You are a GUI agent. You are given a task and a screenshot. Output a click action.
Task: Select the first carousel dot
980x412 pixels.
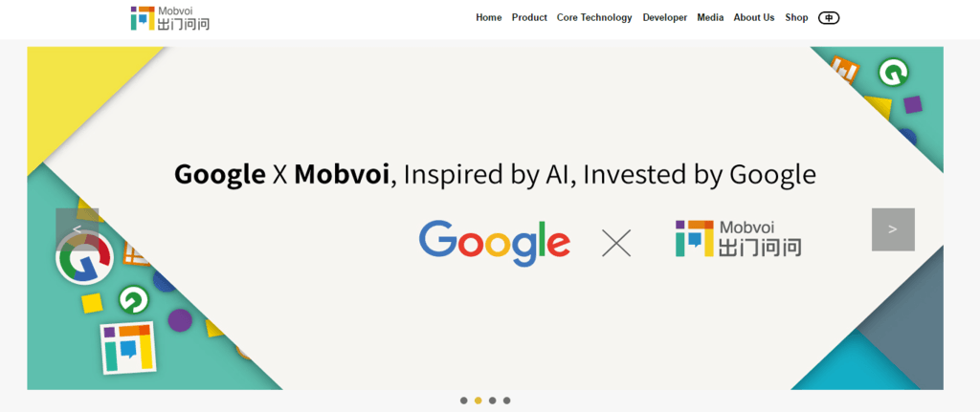coord(464,401)
